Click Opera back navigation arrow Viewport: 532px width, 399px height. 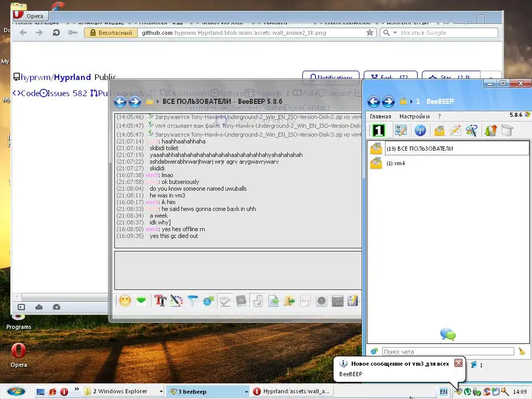point(23,33)
